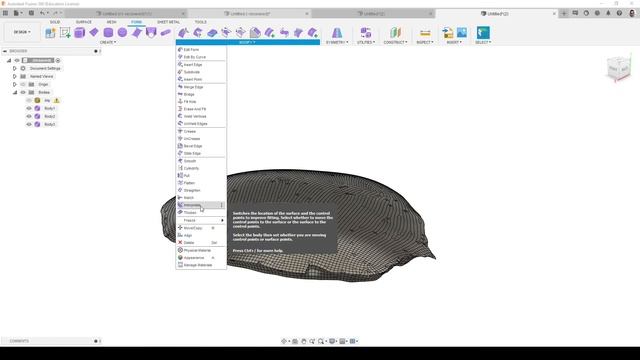The height and width of the screenshot is (360, 640).
Task: Click the Insert canvas image icon
Action: pyautogui.click(x=462, y=33)
